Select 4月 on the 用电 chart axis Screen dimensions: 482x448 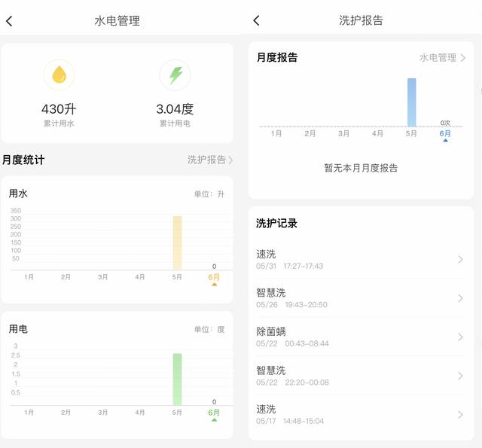[x=140, y=413]
